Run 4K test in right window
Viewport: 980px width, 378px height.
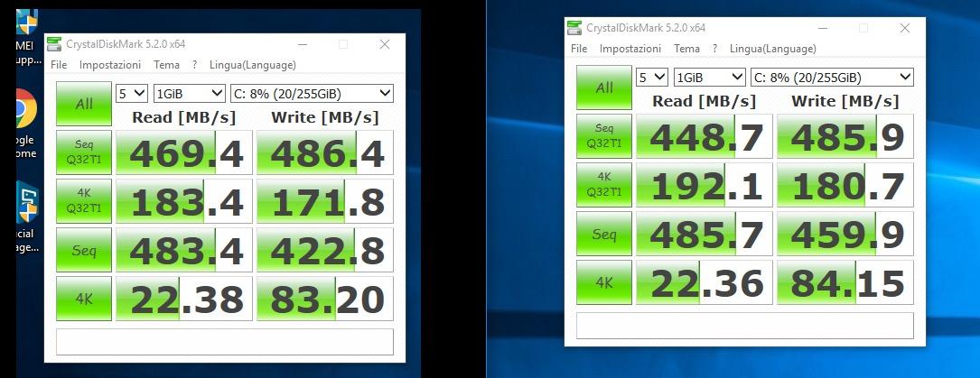point(603,282)
